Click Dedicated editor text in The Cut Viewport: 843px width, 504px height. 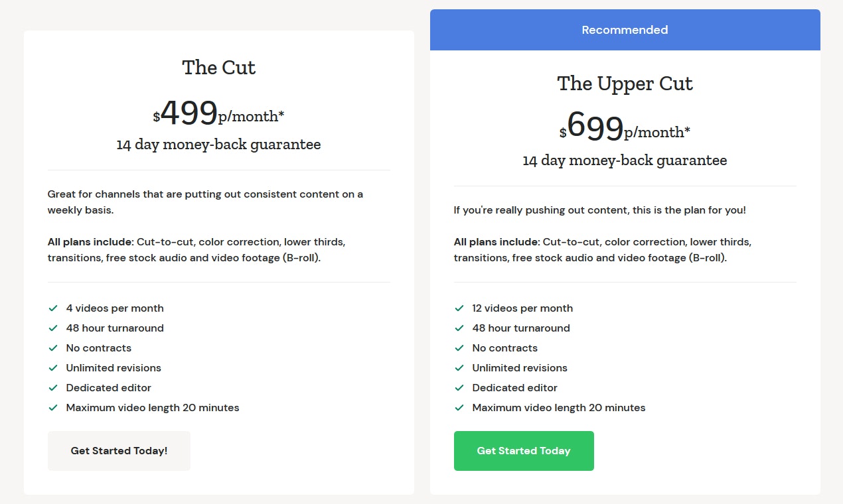tap(109, 388)
